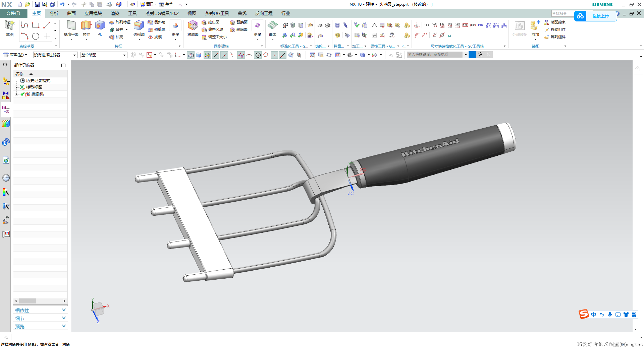Toggle the snap Quadrant Point option

266,55
